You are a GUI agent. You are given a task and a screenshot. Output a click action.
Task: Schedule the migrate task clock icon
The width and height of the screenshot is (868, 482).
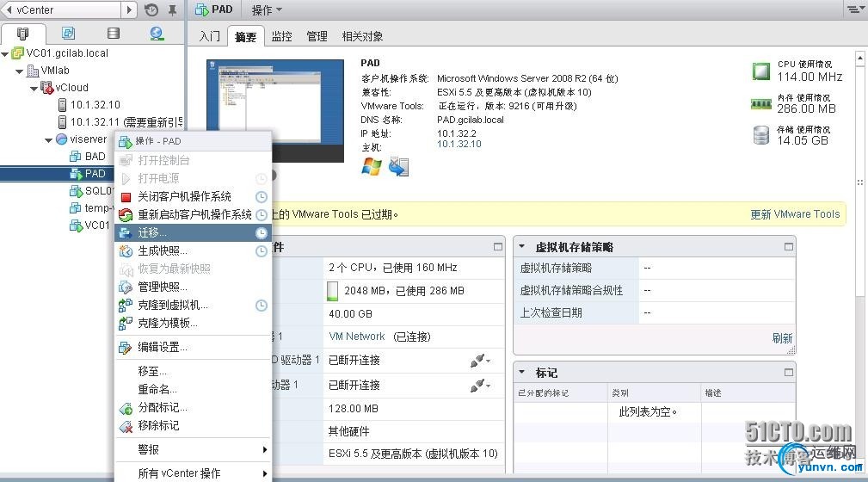coord(262,233)
